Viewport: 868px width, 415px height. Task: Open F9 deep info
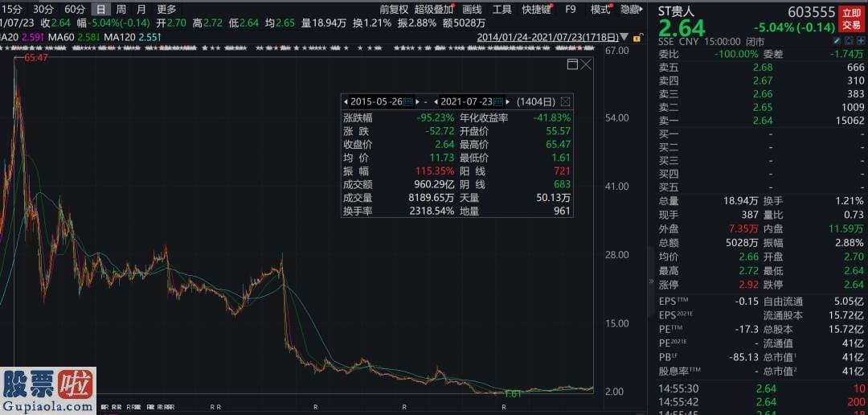click(x=570, y=9)
